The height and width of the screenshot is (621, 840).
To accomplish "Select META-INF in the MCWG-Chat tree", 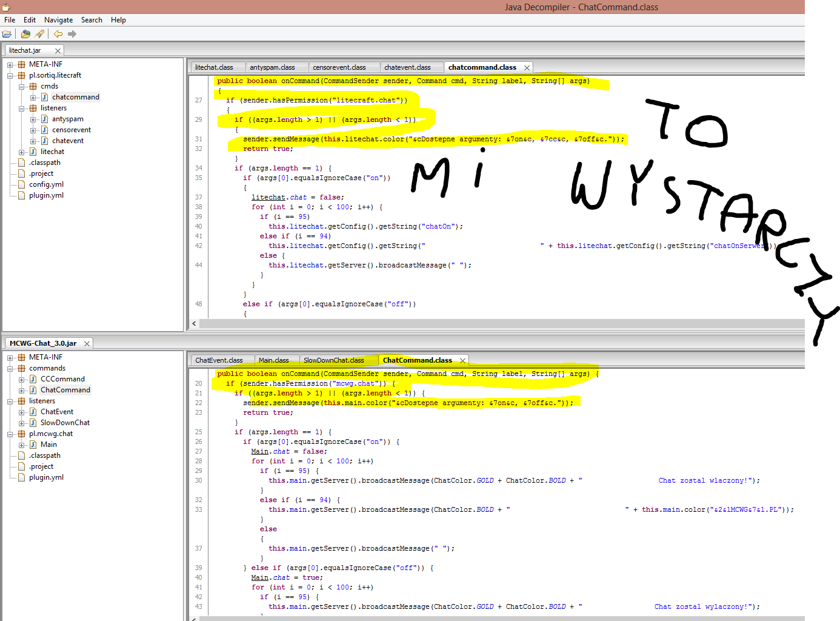I will point(45,357).
